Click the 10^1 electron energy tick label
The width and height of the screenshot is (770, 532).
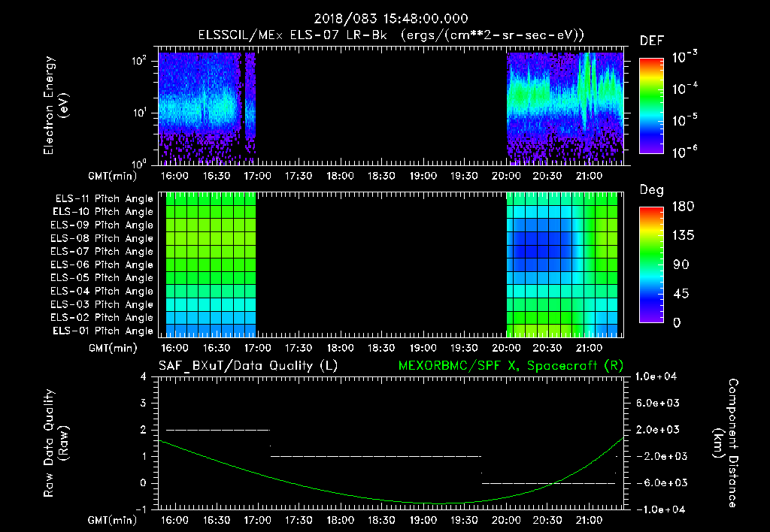[139, 113]
